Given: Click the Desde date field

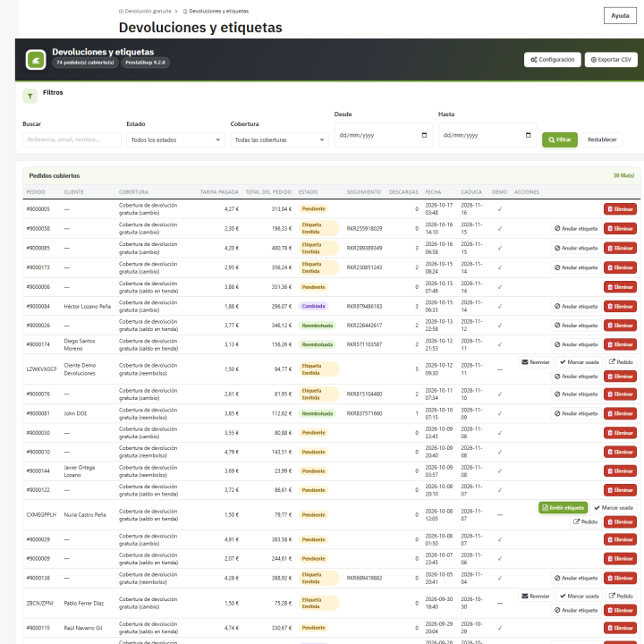Looking at the screenshot, I should 383,135.
